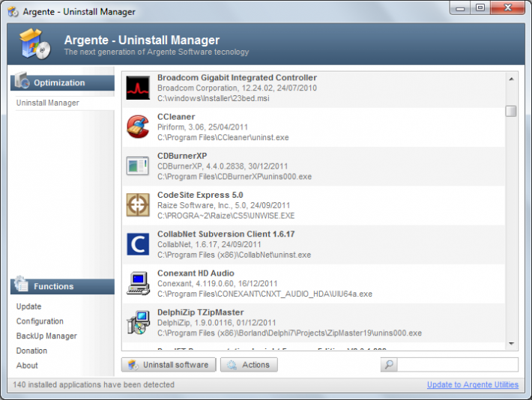Image resolution: width=532 pixels, height=400 pixels.
Task: Click the DelphiZip TZipMaster installer icon
Action: (138, 322)
